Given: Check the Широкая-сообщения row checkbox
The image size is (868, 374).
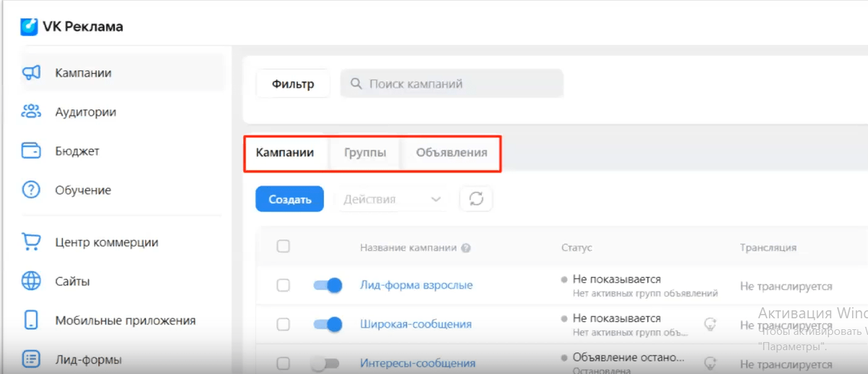Looking at the screenshot, I should [x=284, y=324].
